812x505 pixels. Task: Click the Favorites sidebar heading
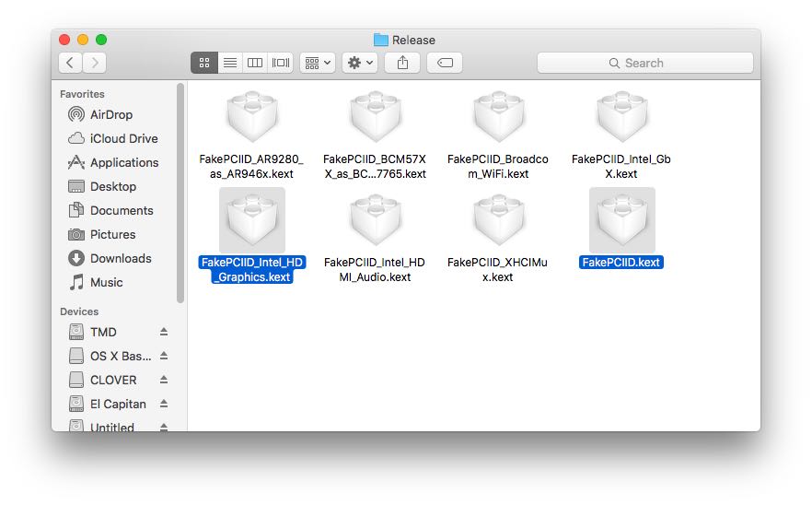82,94
